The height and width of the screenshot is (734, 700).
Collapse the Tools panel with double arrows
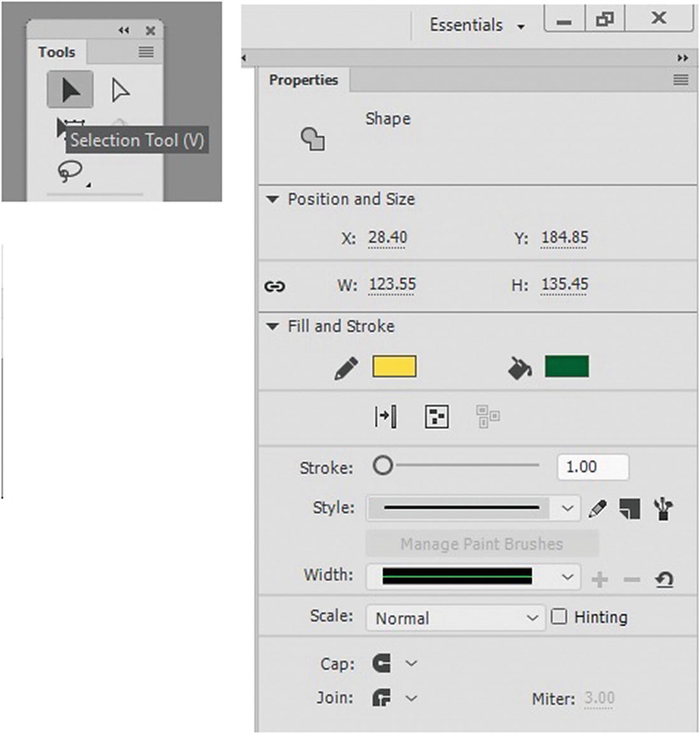(x=123, y=31)
